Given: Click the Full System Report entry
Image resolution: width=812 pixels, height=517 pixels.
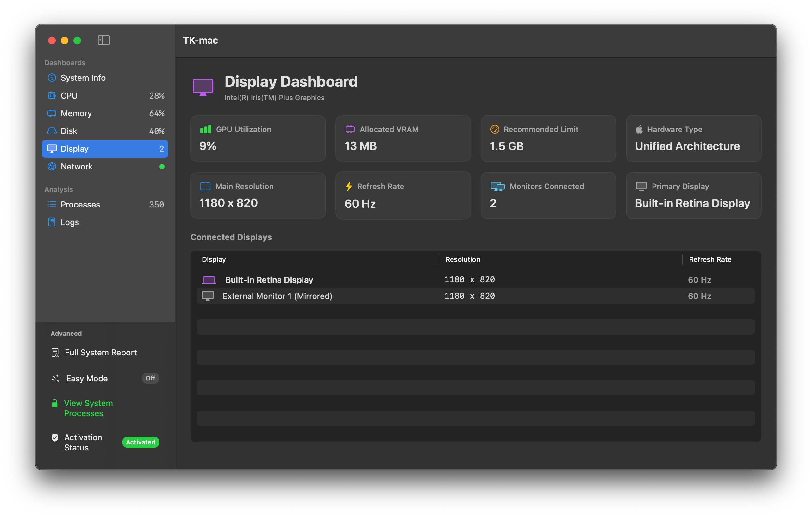Looking at the screenshot, I should (101, 353).
